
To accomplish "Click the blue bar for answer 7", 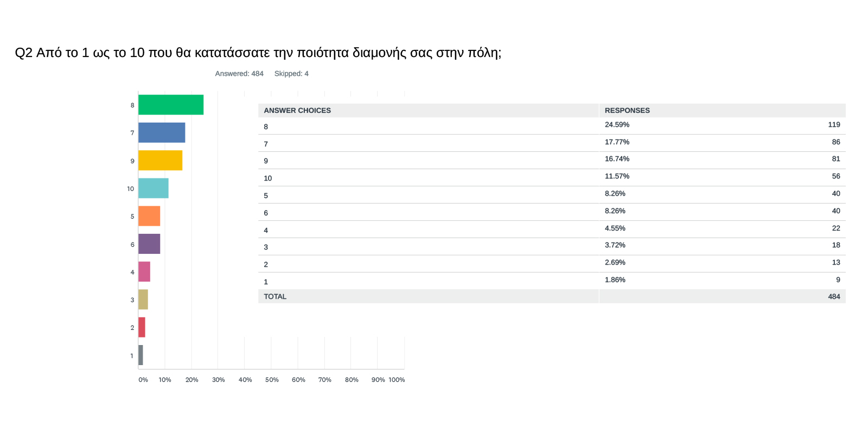I will click(x=162, y=132).
